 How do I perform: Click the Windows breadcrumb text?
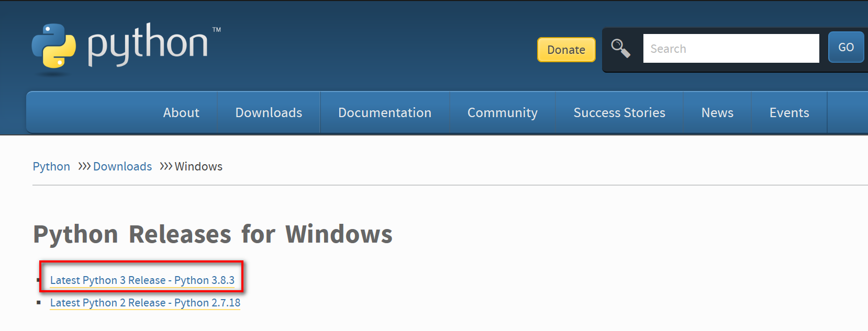pyautogui.click(x=198, y=166)
